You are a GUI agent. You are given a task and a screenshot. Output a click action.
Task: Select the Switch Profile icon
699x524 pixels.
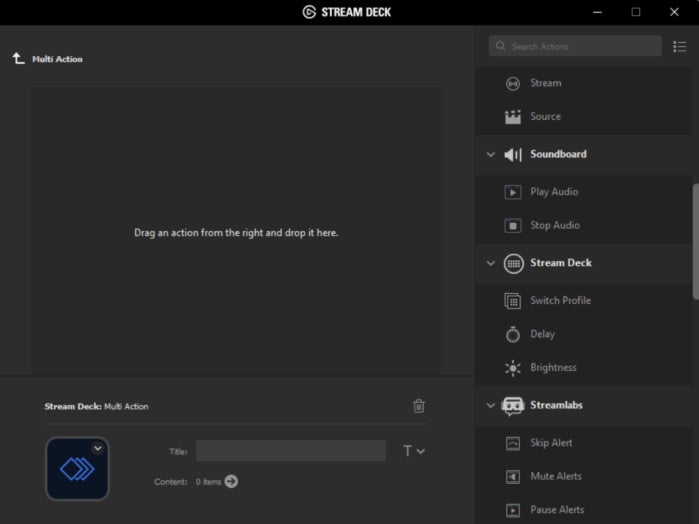pos(513,301)
